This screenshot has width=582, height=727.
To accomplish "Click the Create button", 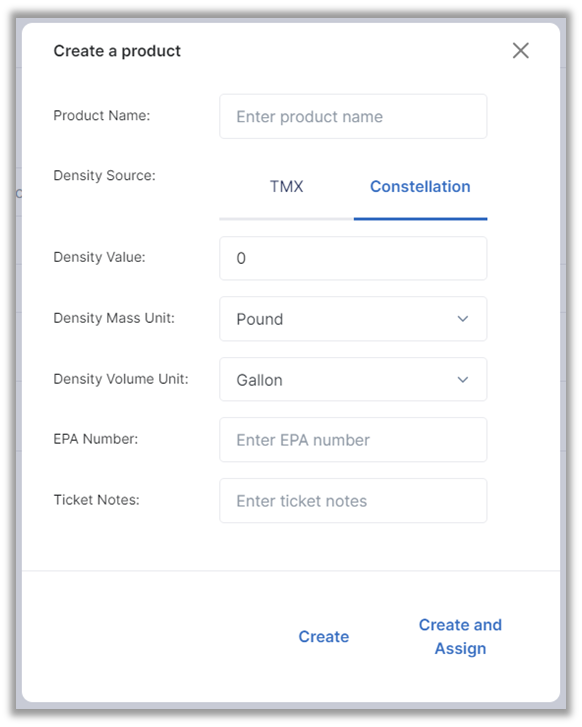I will click(324, 637).
